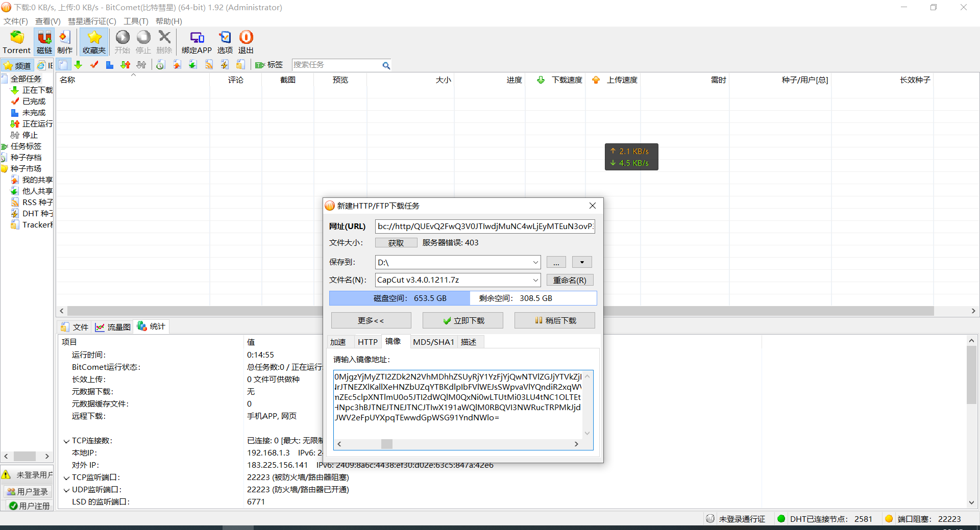This screenshot has height=530, width=980.
Task: Click the 制作 make torrent icon
Action: click(x=65, y=42)
